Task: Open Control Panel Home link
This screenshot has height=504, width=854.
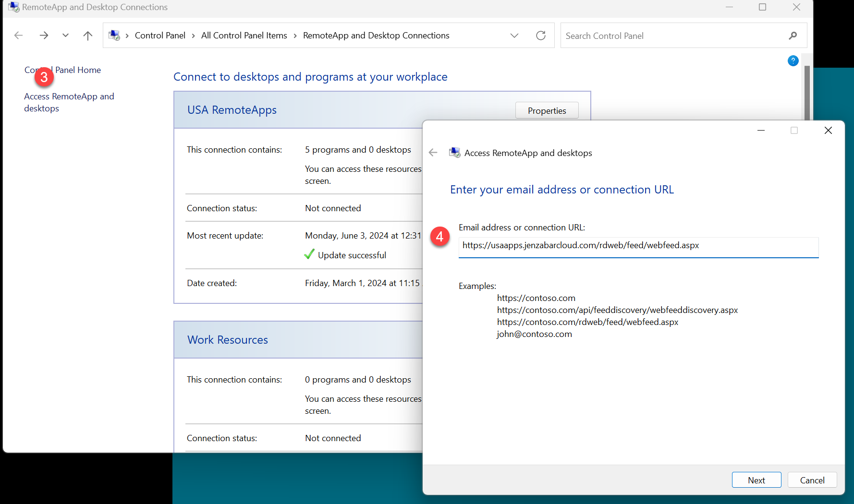Action: click(62, 70)
